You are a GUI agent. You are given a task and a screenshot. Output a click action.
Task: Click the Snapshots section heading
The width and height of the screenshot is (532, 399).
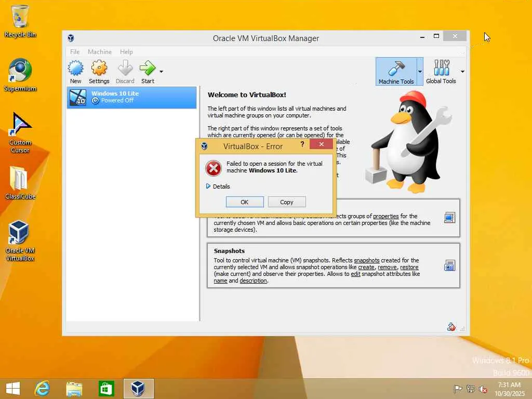tap(229, 251)
